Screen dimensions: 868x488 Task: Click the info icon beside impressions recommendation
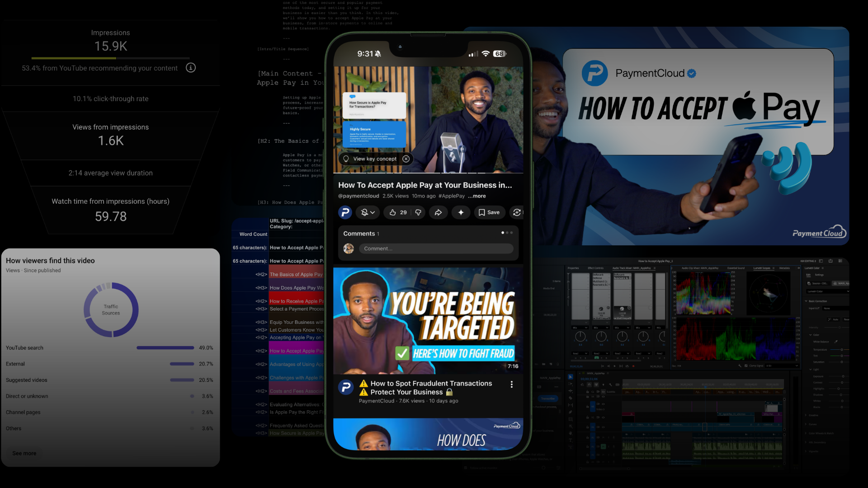191,68
